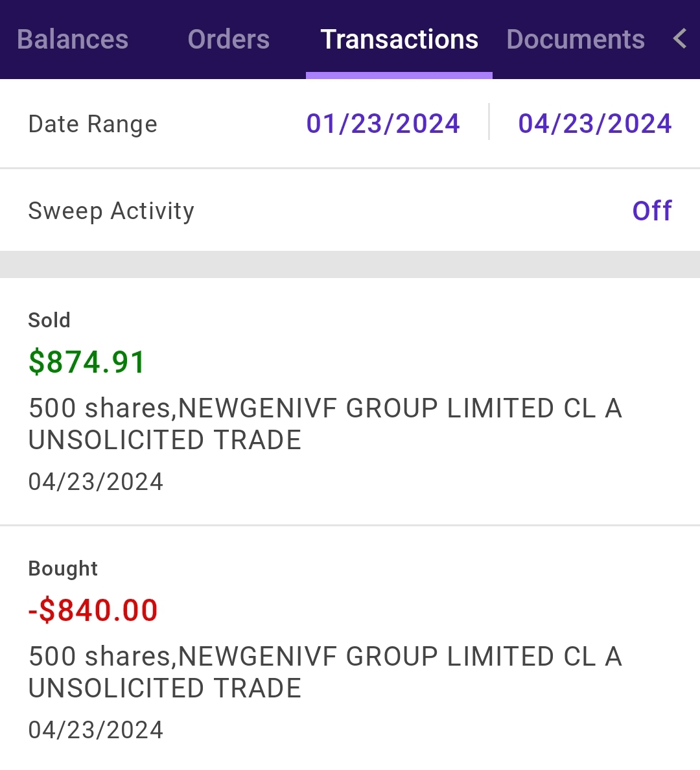
Task: Click UNSOLICITED TRADE text in Sold entry
Action: click(165, 440)
